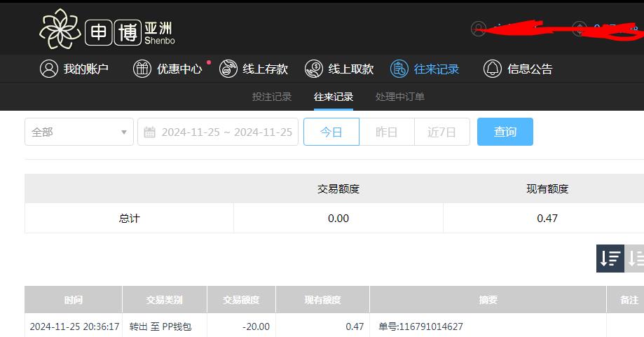644x337 pixels.
Task: Click the 查询 search button
Action: (505, 132)
